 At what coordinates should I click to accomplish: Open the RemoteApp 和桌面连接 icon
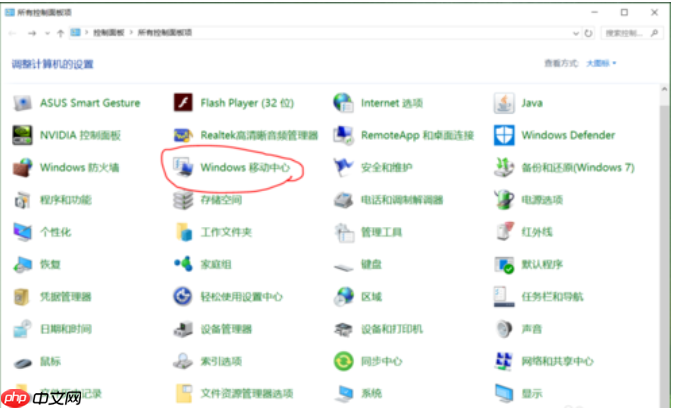[x=343, y=135]
